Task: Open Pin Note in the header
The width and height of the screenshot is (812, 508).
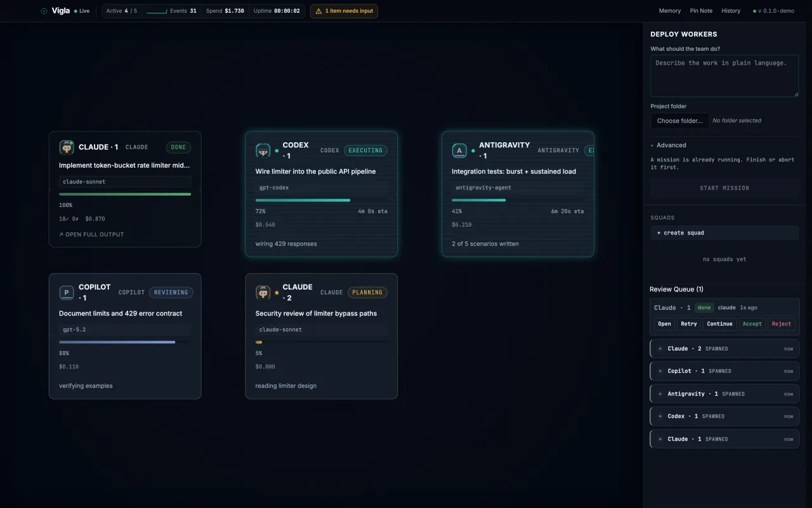Action: coord(701,11)
